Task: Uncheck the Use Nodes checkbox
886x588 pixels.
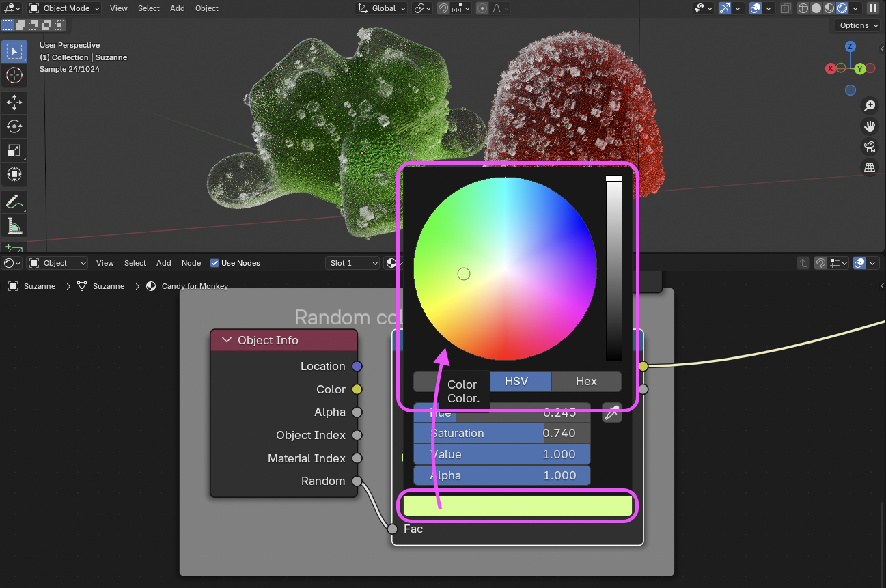Action: click(x=214, y=263)
